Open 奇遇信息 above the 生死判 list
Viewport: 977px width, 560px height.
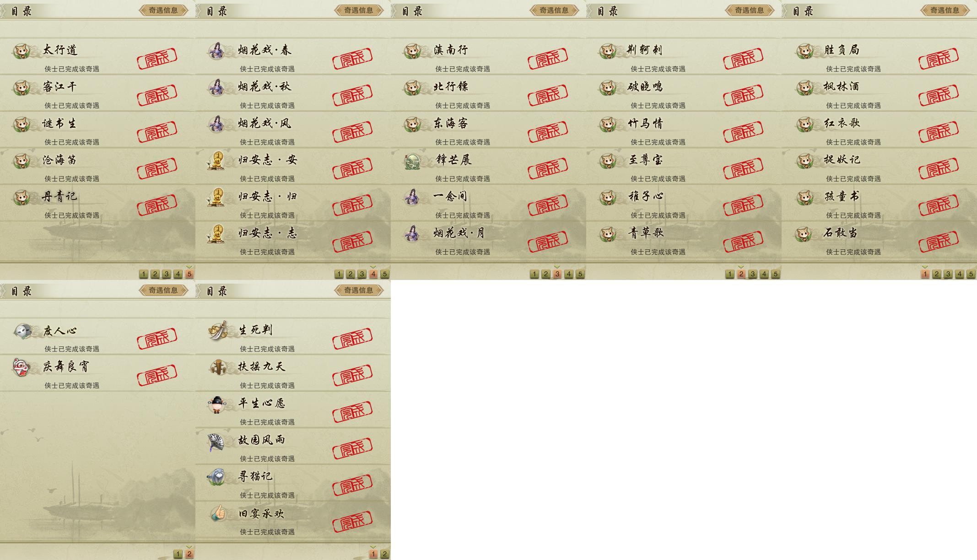[x=359, y=290]
